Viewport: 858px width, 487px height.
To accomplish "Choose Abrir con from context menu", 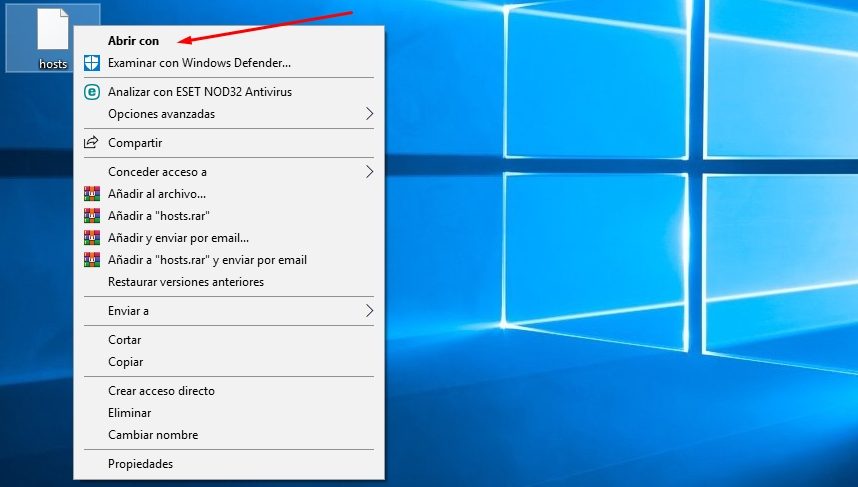I will click(x=134, y=41).
